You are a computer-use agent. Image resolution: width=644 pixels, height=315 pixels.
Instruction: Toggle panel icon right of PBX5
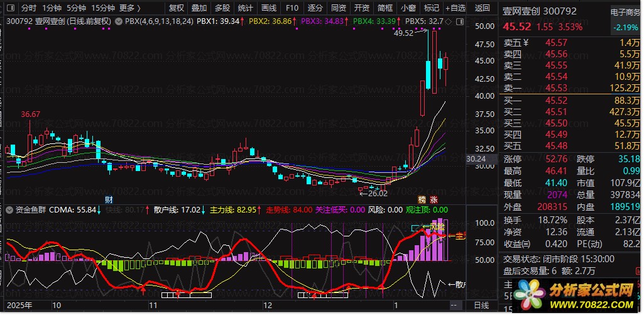tap(459, 21)
